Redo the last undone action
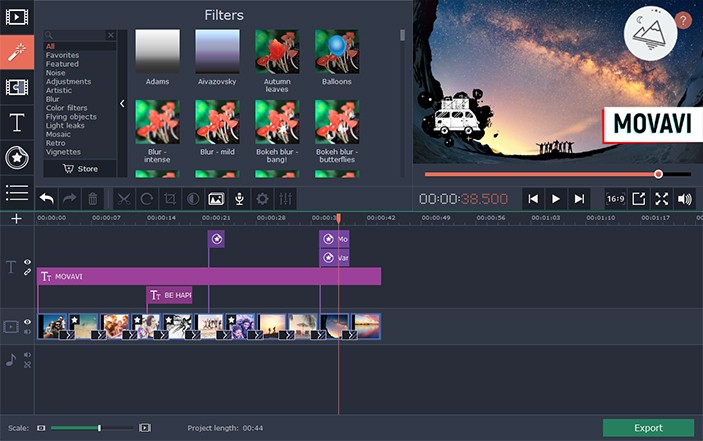703x441 pixels. [x=69, y=199]
